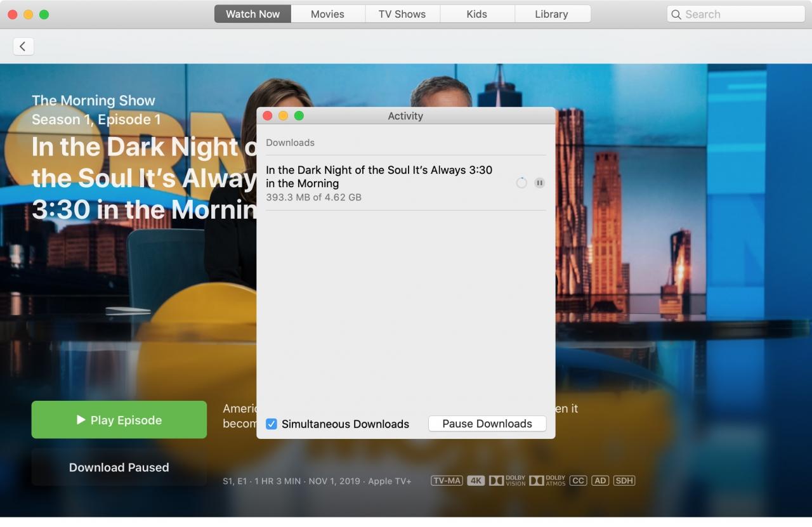Screen dimensions: 812x527
Task: Switch to the Watch Now tab
Action: (252, 14)
